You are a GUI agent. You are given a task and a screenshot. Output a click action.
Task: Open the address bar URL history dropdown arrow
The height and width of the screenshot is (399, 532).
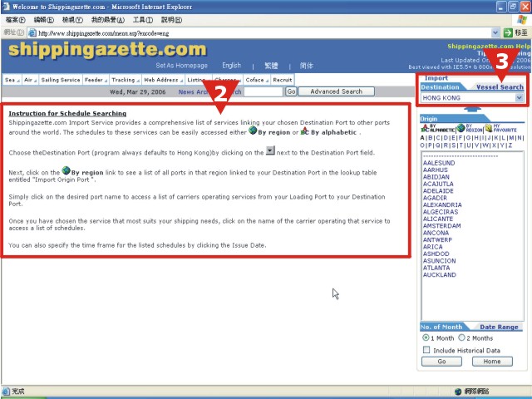coord(495,33)
